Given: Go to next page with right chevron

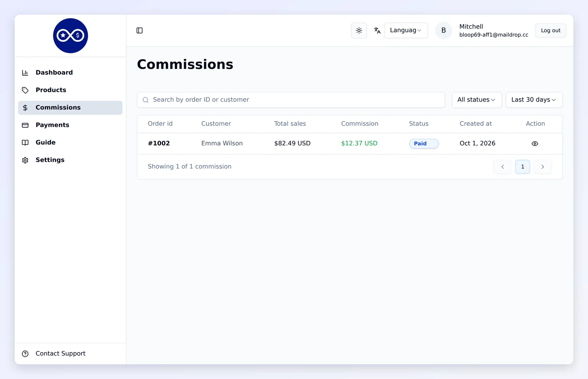Looking at the screenshot, I should click(542, 167).
